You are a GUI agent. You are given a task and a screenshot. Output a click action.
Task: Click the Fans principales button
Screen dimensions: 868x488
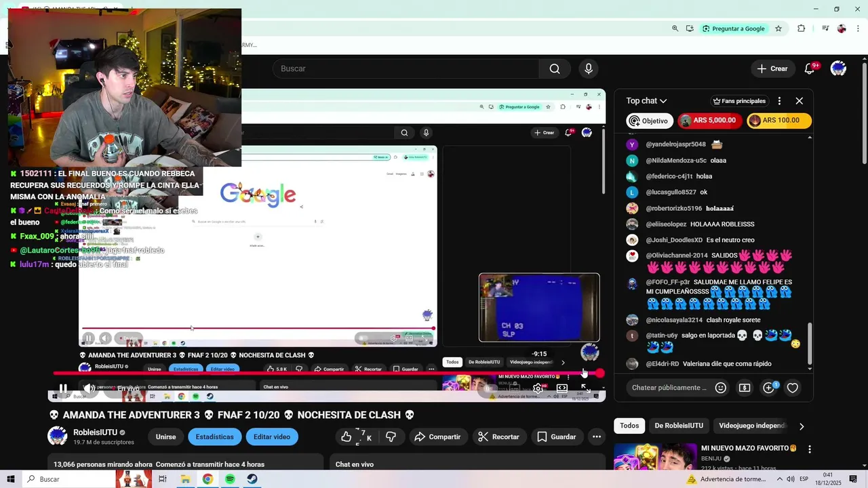click(739, 101)
